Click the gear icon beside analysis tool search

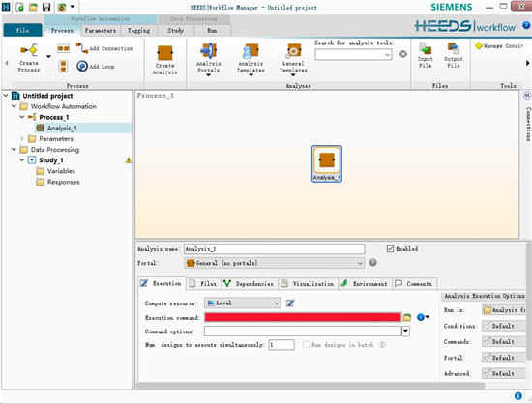(x=403, y=54)
